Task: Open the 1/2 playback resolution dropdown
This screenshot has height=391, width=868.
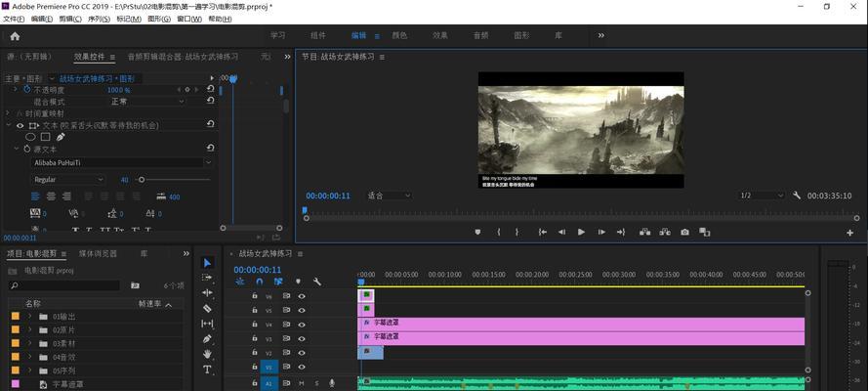Action: (x=762, y=195)
